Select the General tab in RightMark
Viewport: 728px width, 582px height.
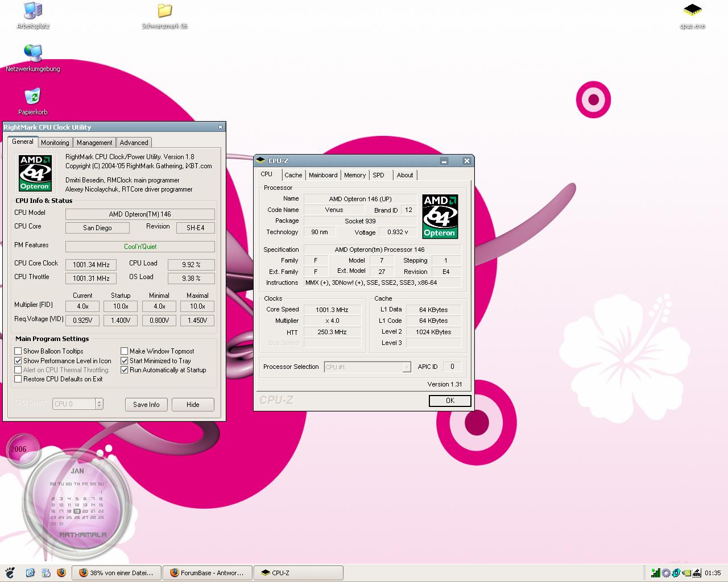tap(23, 142)
